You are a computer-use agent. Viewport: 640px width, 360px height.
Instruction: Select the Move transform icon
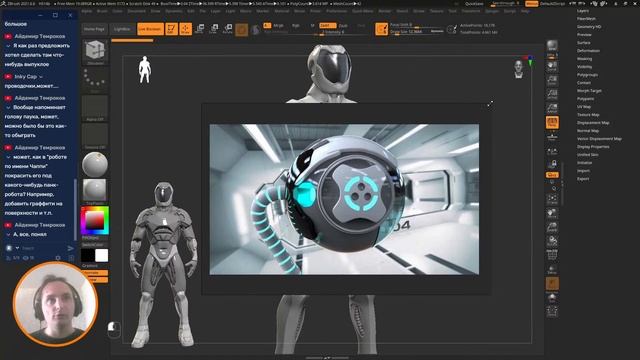200,29
